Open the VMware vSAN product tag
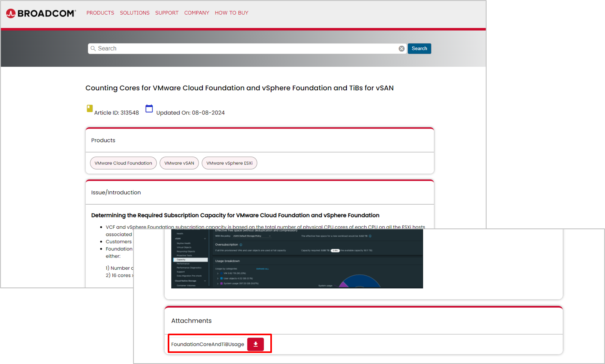The image size is (605, 364). (179, 163)
